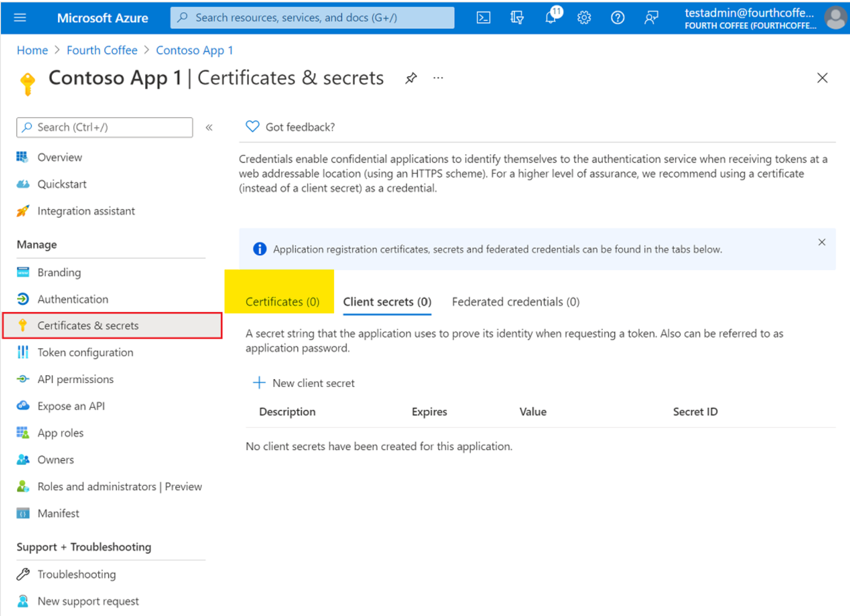Open the notifications bell
Image resolution: width=850 pixels, height=616 pixels.
click(551, 16)
